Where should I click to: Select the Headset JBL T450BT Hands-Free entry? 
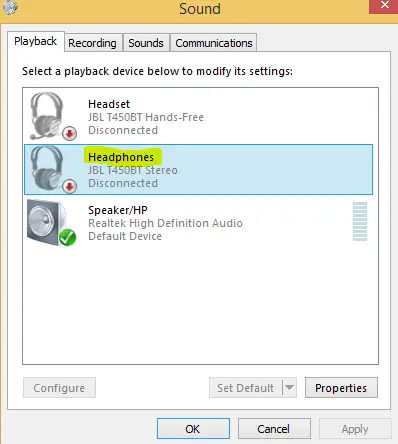point(199,117)
